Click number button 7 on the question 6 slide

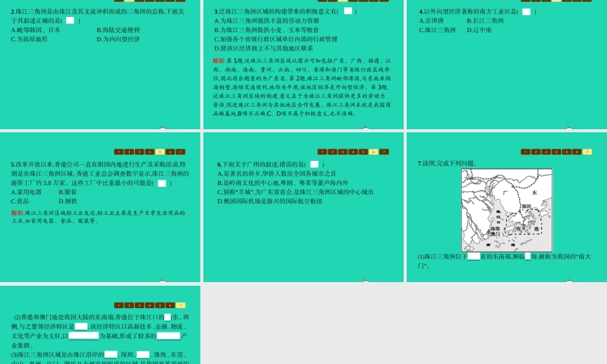pyautogui.click(x=384, y=152)
